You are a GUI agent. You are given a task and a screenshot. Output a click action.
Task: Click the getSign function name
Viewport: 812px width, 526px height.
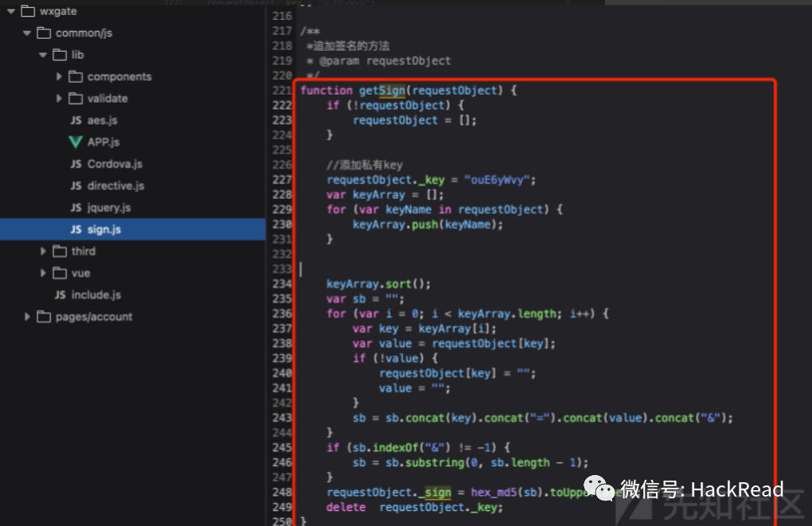[381, 90]
